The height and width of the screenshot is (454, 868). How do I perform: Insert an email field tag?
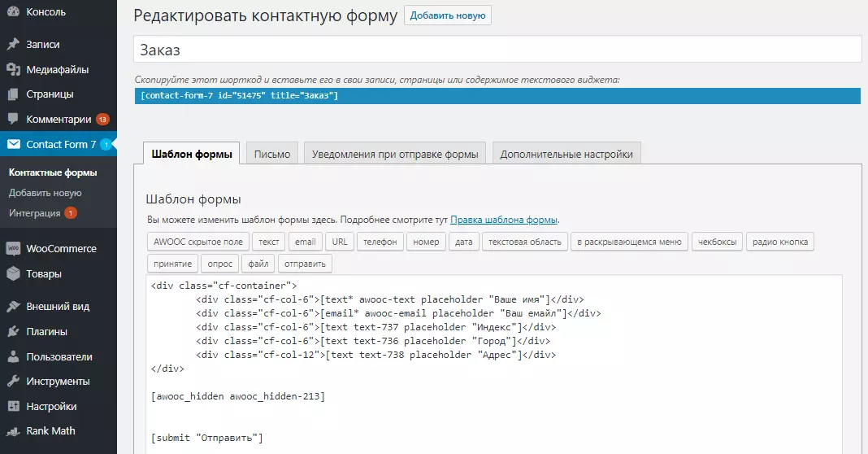305,242
